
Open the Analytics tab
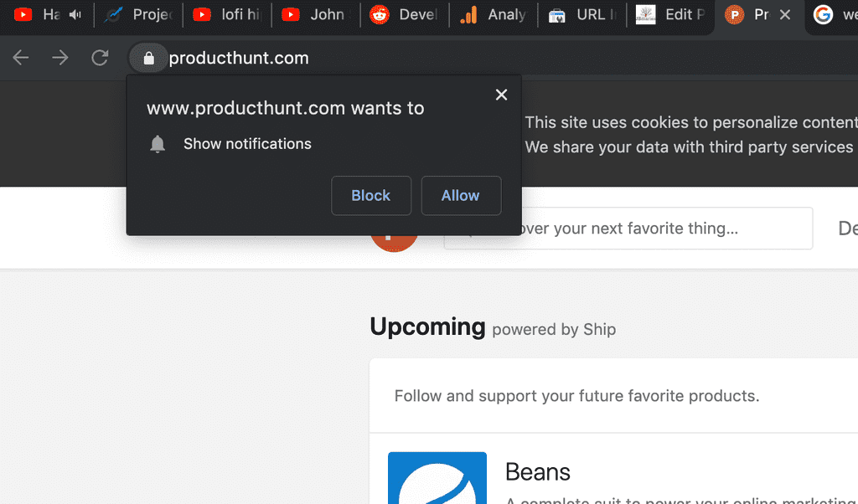click(493, 15)
